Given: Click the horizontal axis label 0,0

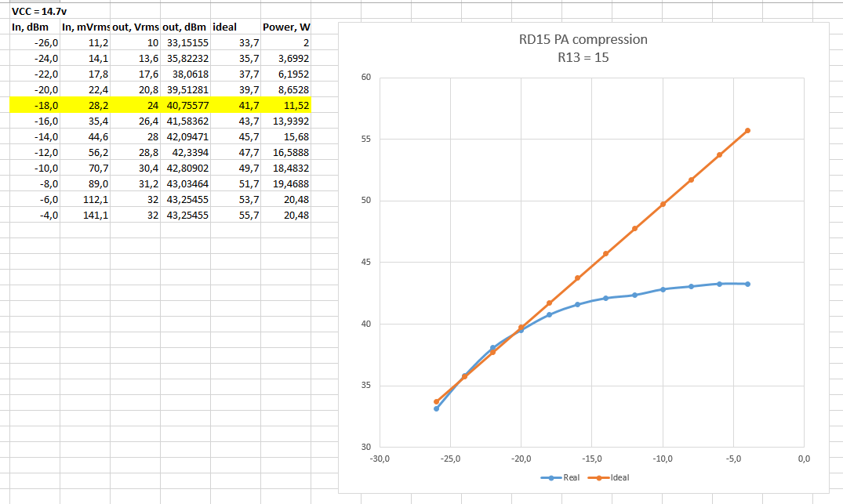Looking at the screenshot, I should 804,459.
